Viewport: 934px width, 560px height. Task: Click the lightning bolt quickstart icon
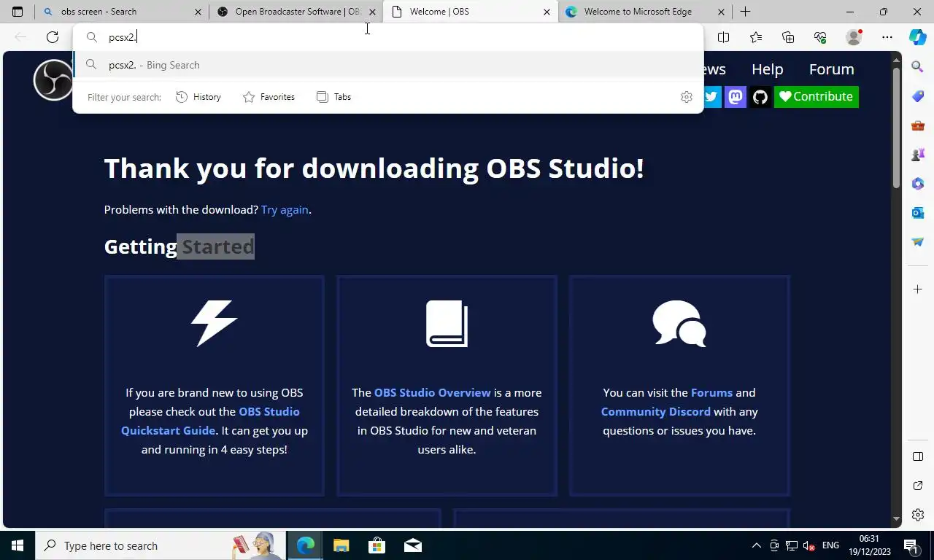214,323
